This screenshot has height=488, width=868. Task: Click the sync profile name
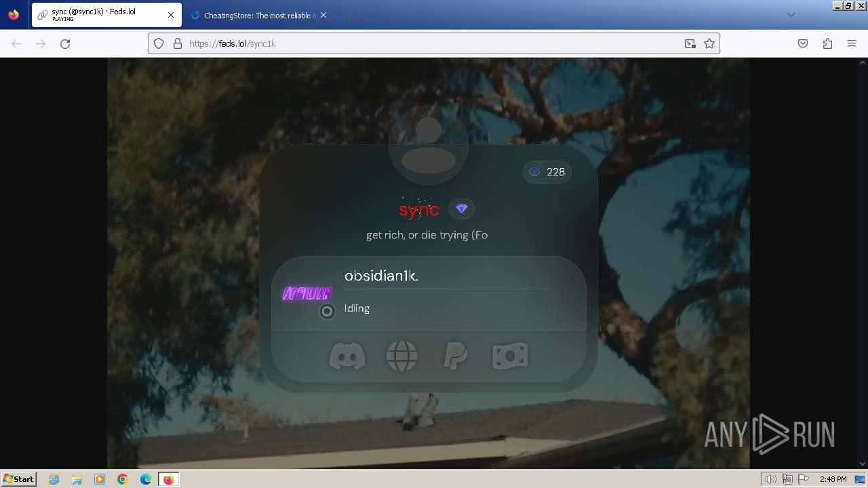[x=419, y=209]
